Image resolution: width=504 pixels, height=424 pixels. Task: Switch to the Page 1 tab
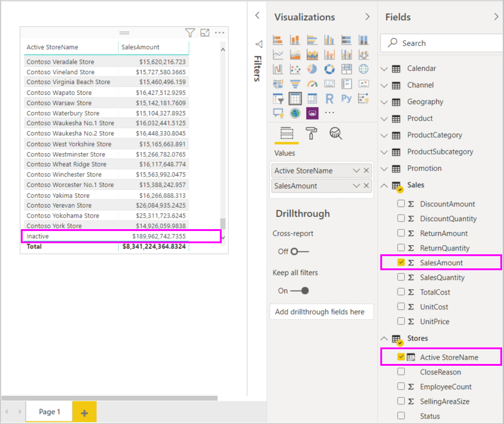[x=48, y=412]
